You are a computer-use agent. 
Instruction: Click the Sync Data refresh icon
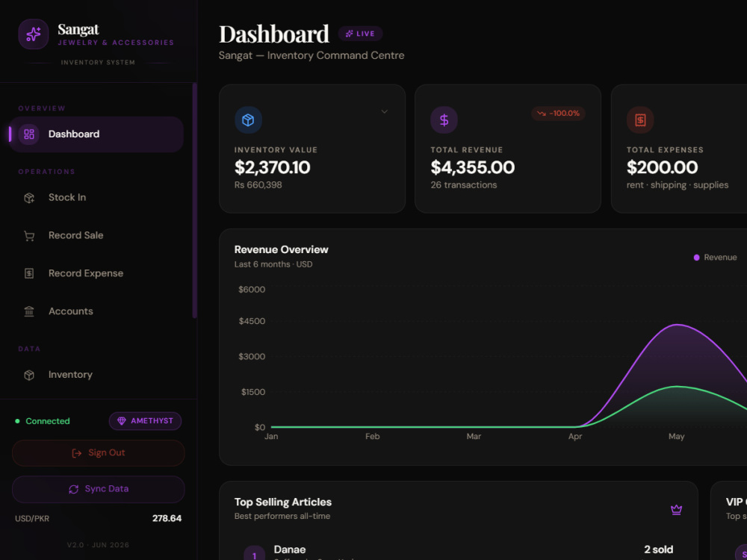73,490
